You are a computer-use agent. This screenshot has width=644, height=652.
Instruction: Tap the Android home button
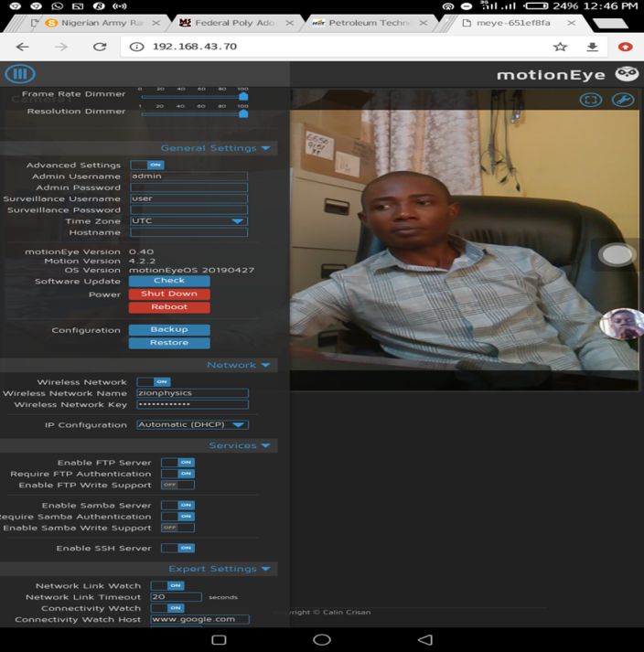pyautogui.click(x=322, y=639)
